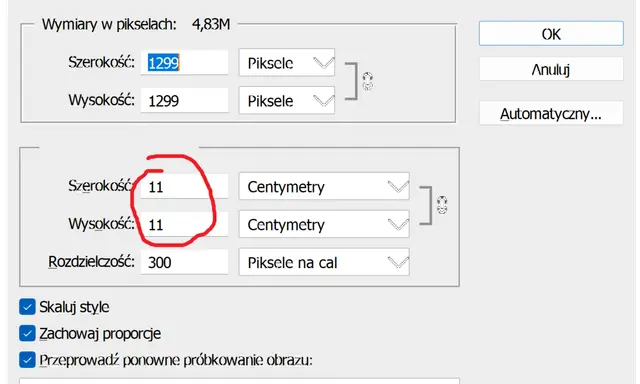
Task: Open the Centymetry dropdown for document height
Action: click(x=324, y=224)
